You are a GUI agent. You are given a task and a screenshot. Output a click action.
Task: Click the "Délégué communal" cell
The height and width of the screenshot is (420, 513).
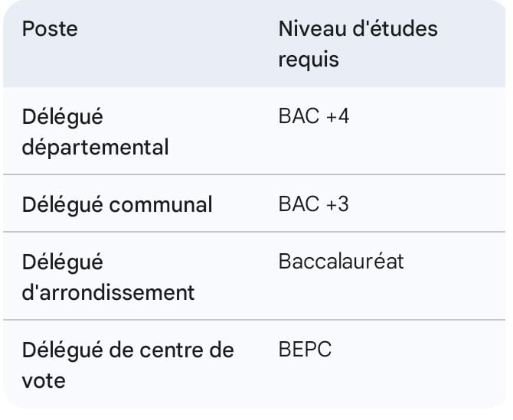(x=117, y=204)
